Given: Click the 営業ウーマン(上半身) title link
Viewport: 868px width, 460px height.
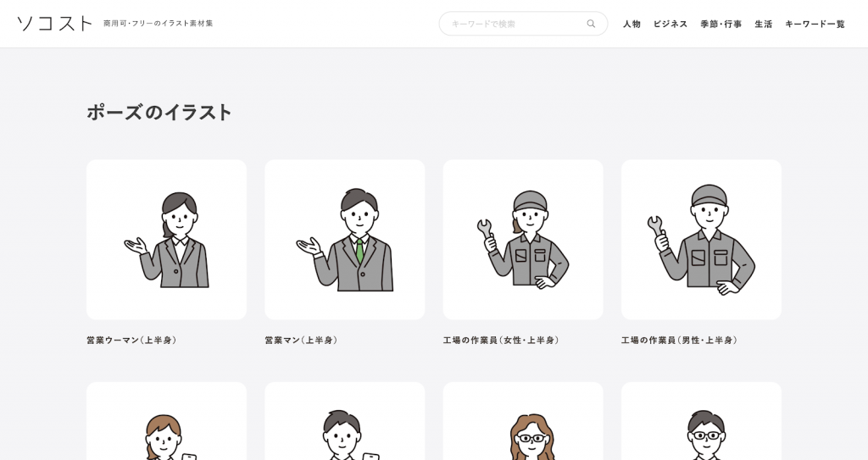Looking at the screenshot, I should click(x=131, y=341).
